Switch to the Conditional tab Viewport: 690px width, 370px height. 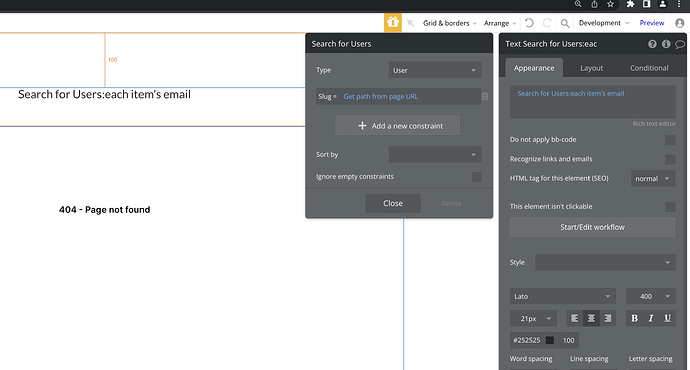(649, 68)
